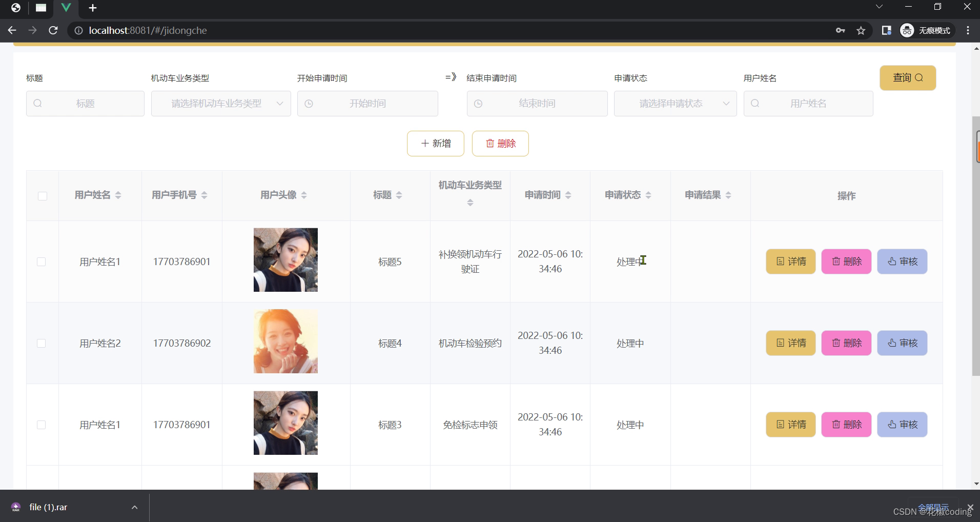Viewport: 980px width, 522px height.
Task: Click the top 删除 bulk delete button
Action: tap(500, 144)
